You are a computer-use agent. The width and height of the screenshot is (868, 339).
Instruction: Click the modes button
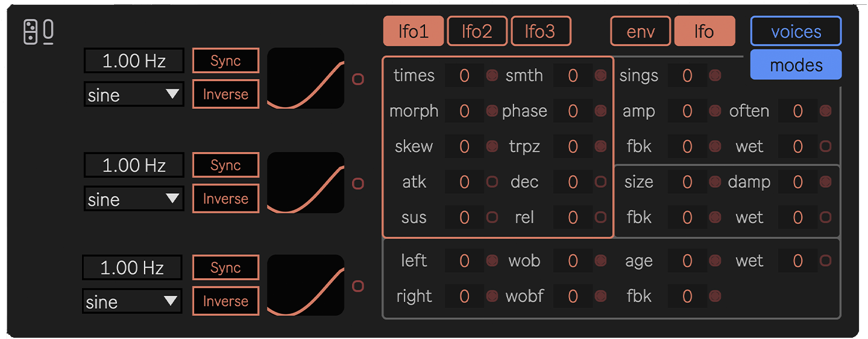point(796,64)
